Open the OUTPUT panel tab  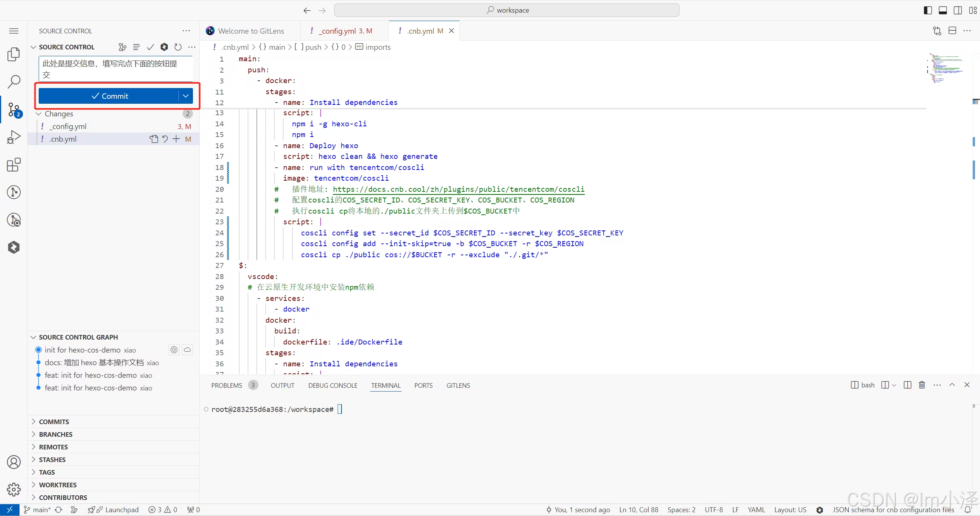click(x=283, y=385)
